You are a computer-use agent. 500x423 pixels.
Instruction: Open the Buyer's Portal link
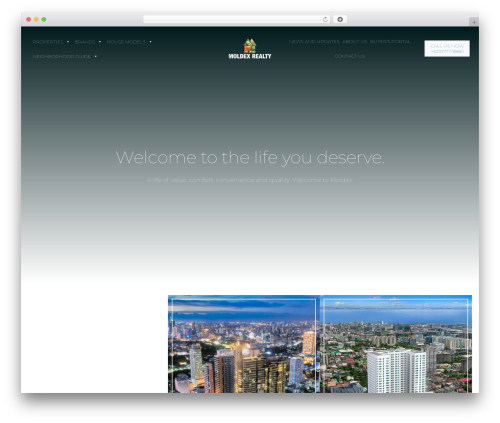click(390, 42)
